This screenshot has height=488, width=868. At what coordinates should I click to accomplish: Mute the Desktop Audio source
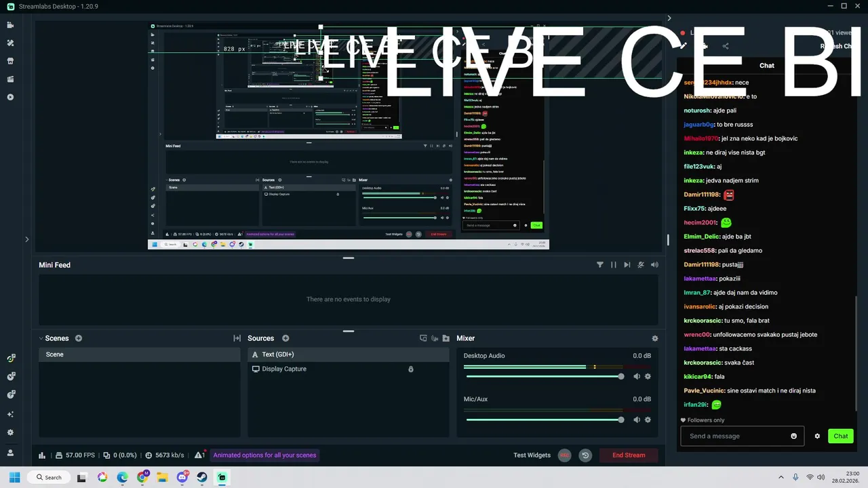coord(637,376)
